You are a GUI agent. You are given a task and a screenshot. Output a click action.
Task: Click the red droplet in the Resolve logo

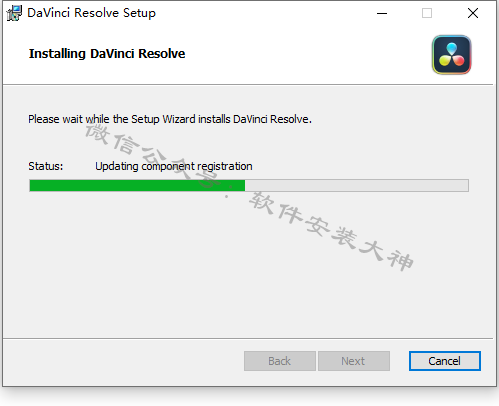click(x=458, y=60)
